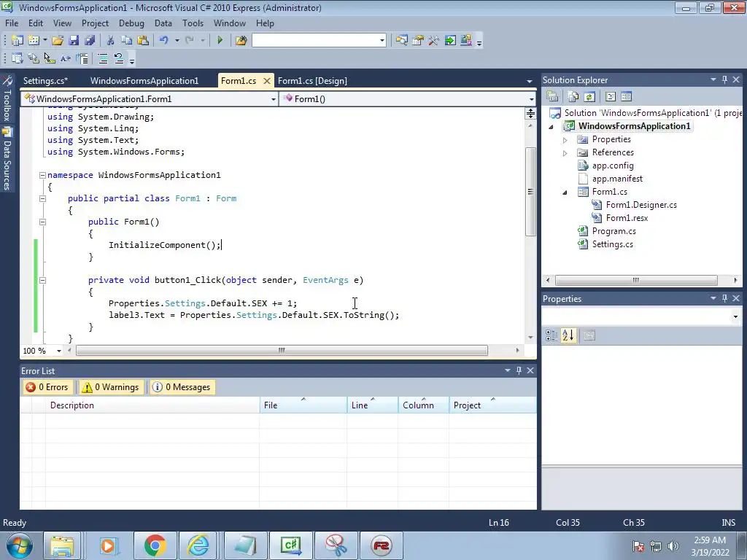Click the Comment Out Selected Lines icon
This screenshot has width=747, height=560.
pos(102,58)
